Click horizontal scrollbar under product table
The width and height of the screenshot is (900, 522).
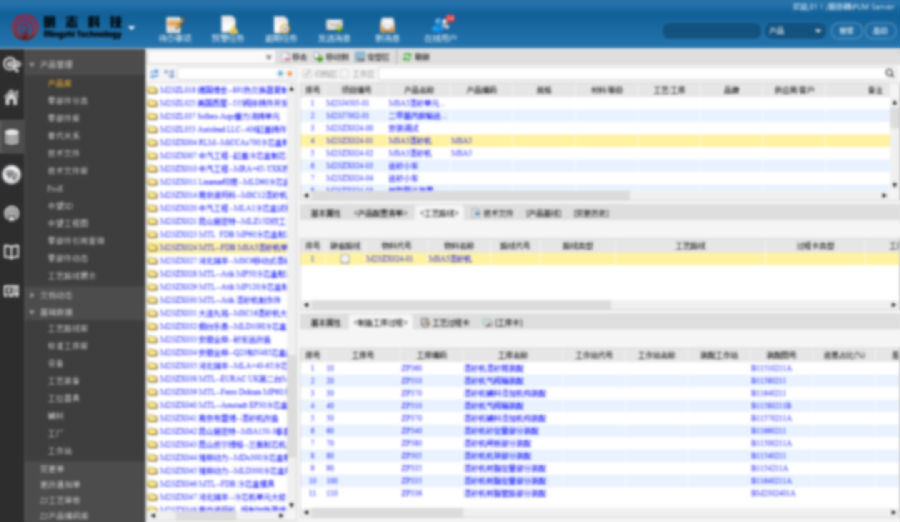click(x=471, y=195)
